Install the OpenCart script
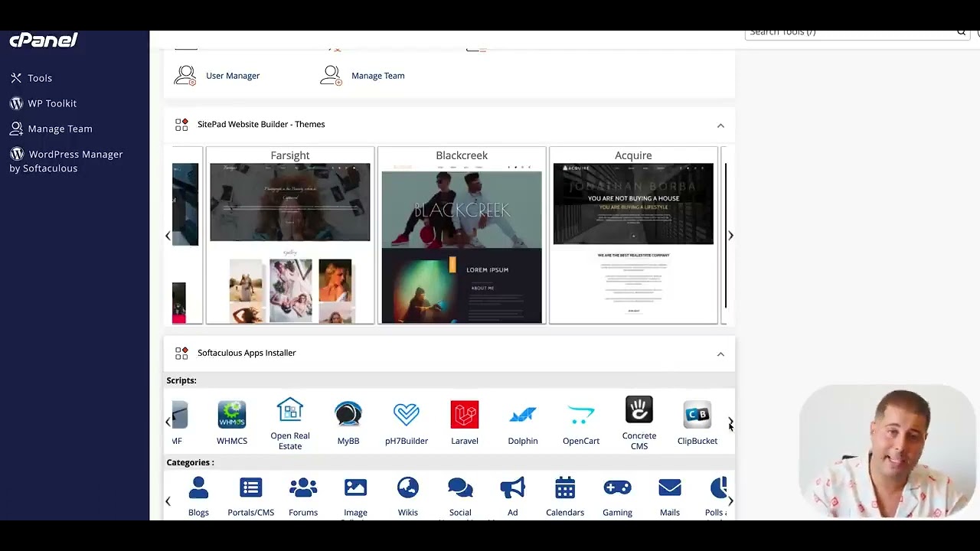Screen dimensions: 980x551 pos(581,422)
